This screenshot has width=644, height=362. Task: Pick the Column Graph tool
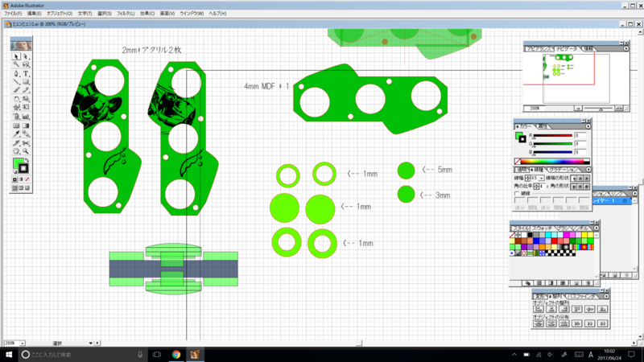click(x=26, y=117)
